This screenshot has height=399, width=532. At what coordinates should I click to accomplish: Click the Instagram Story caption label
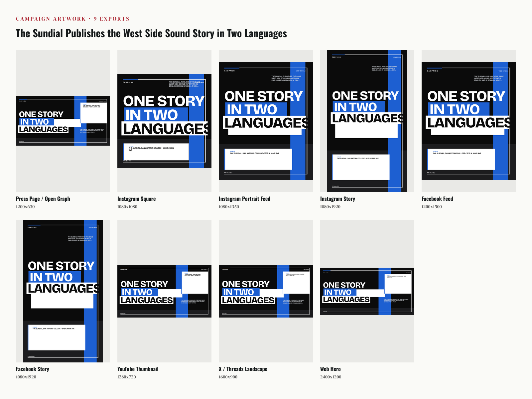[x=337, y=199]
